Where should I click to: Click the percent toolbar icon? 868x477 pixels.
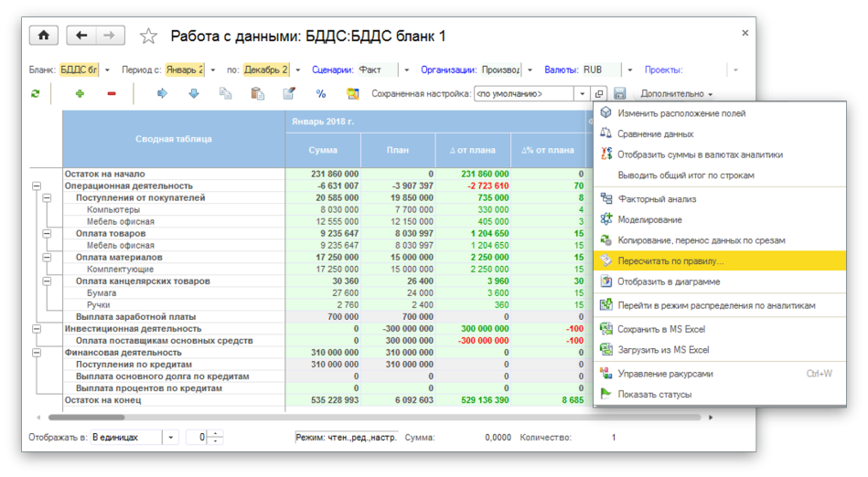pyautogui.click(x=321, y=93)
